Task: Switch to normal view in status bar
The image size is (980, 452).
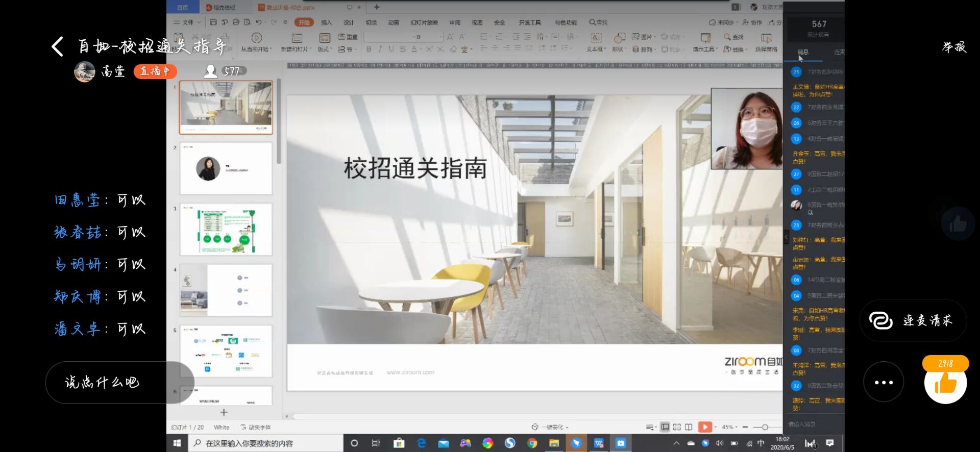Action: pos(665,427)
